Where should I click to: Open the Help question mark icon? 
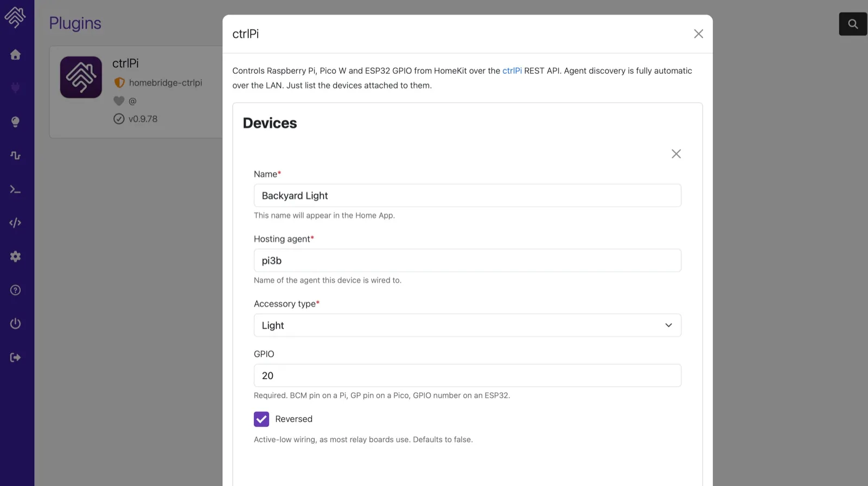point(15,290)
